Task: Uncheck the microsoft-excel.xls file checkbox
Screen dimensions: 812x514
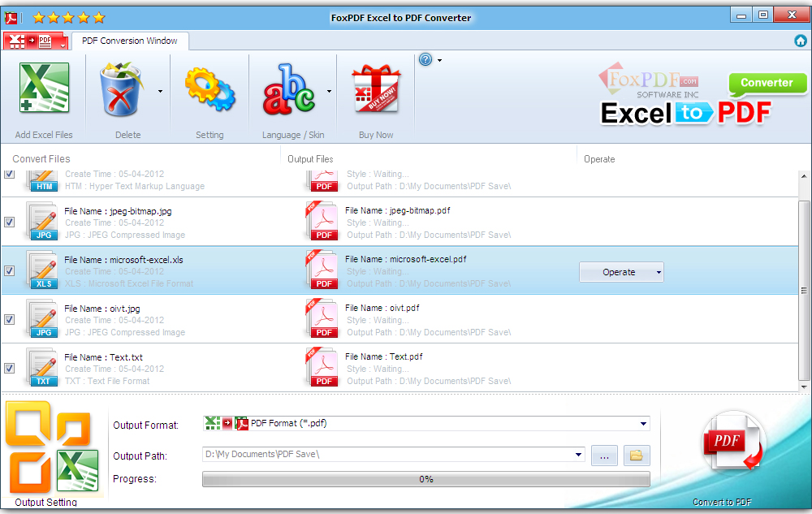Action: [9, 270]
